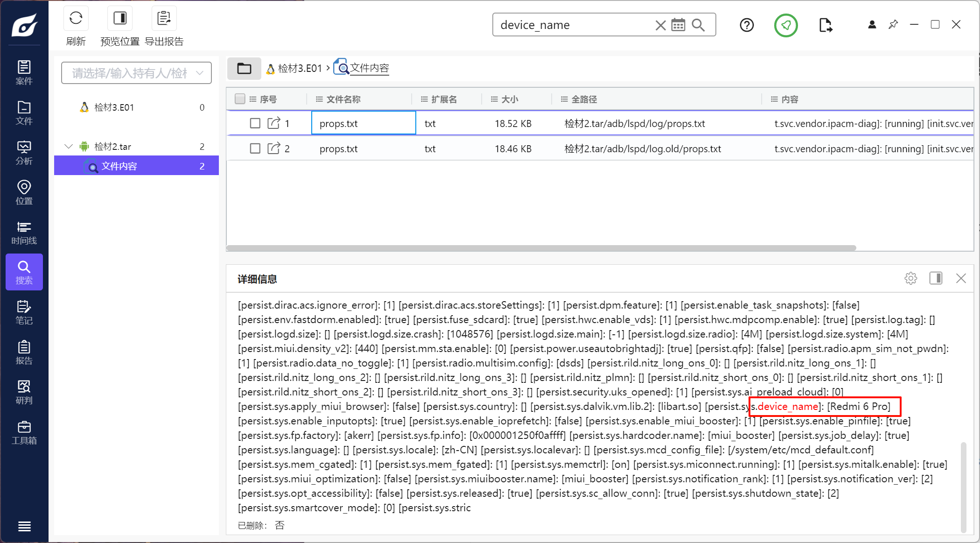Open the Analysis (分析) sidebar section

[24, 152]
